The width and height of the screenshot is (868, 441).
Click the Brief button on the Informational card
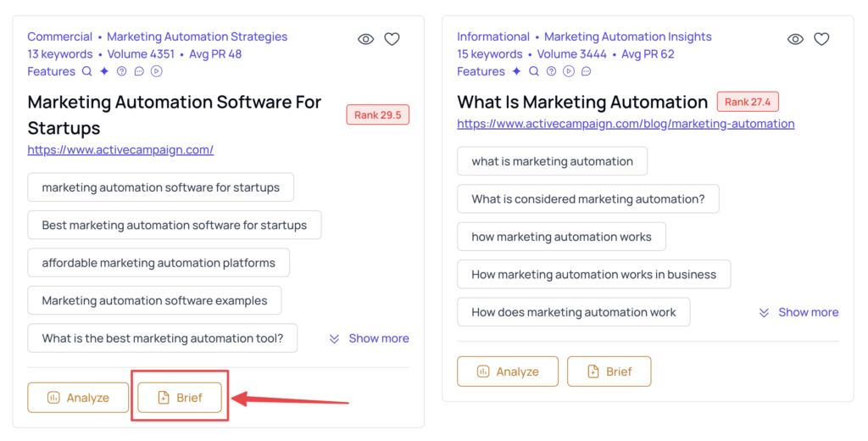coord(609,371)
